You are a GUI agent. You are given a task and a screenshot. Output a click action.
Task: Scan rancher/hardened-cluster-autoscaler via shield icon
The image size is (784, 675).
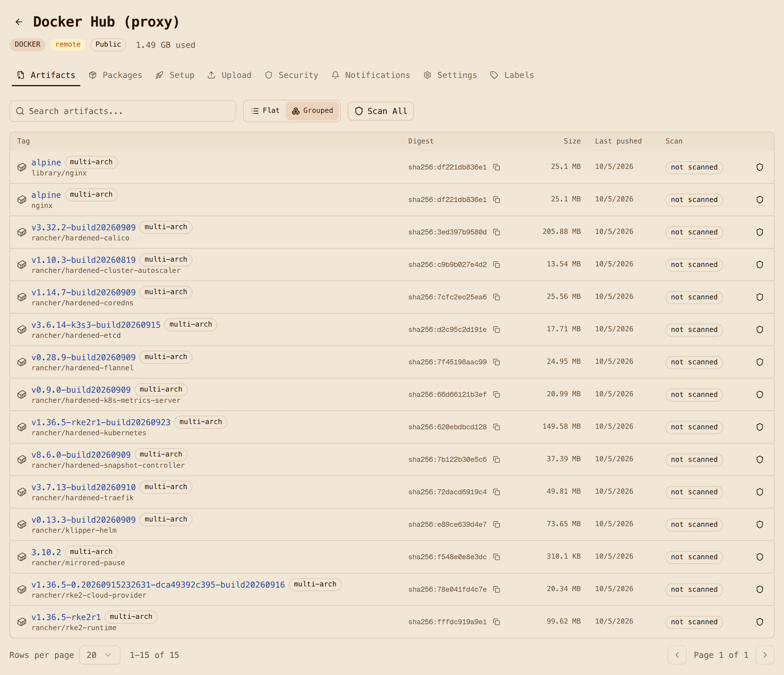point(759,265)
